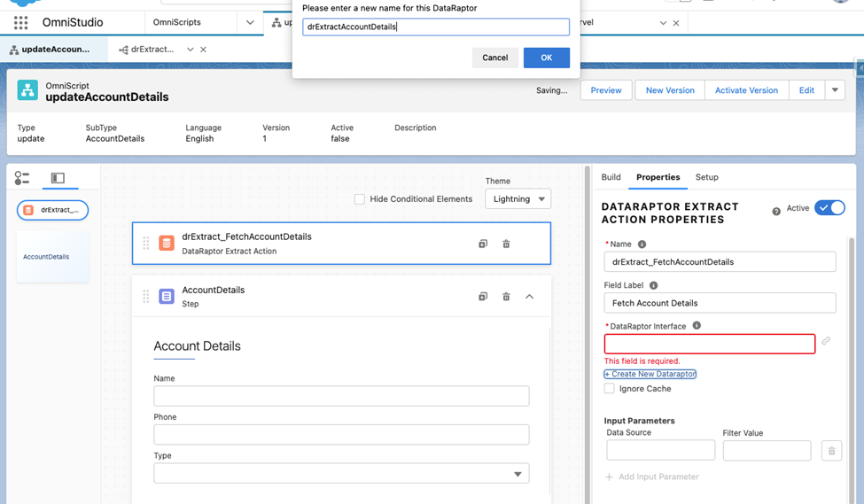864x504 pixels.
Task: Click the Data Source input field
Action: coord(661,451)
